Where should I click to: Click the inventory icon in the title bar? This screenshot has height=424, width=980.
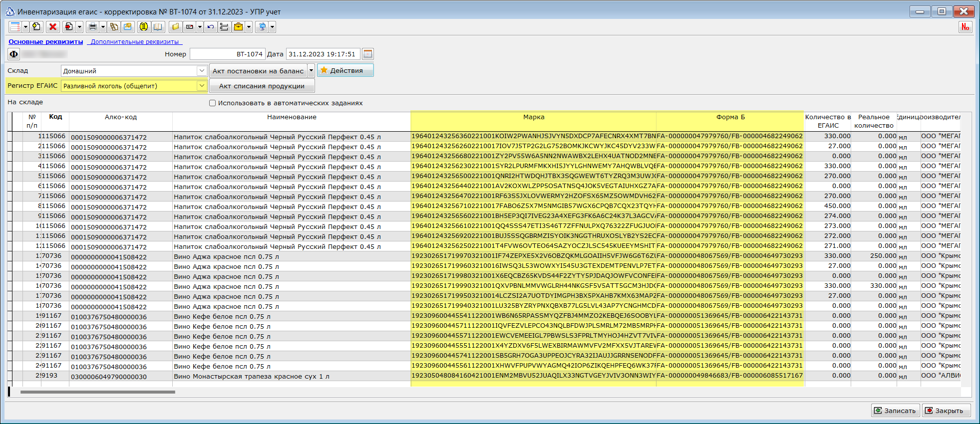[x=10, y=11]
